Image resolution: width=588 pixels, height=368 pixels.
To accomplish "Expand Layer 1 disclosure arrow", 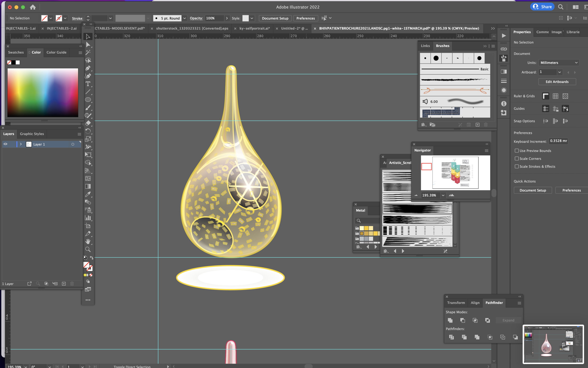I will 21,144.
